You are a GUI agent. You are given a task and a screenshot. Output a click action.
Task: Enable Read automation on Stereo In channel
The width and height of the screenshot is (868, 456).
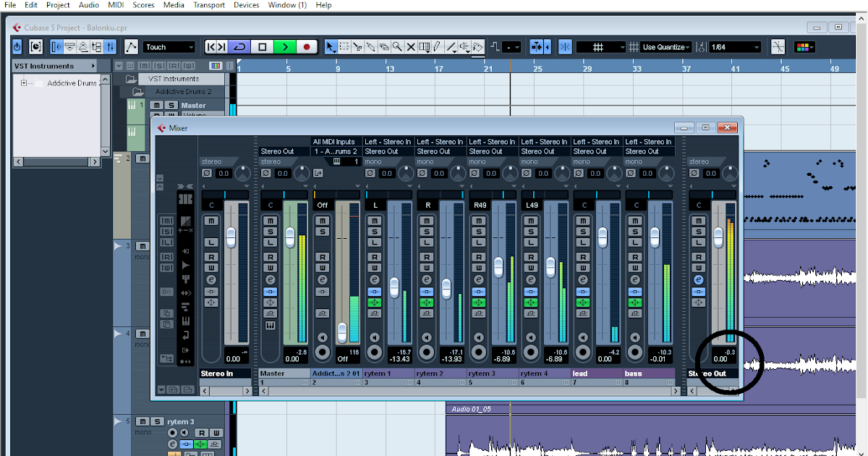click(x=211, y=257)
